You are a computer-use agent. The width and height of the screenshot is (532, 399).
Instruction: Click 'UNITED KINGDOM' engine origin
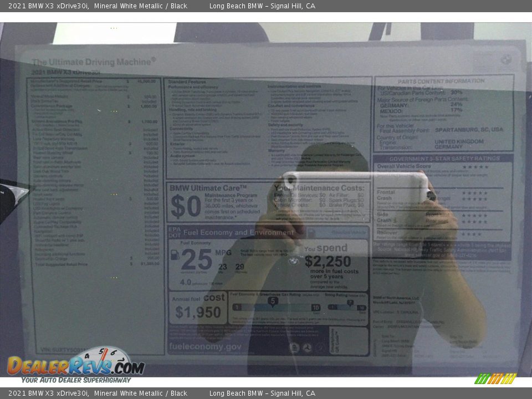click(x=459, y=141)
